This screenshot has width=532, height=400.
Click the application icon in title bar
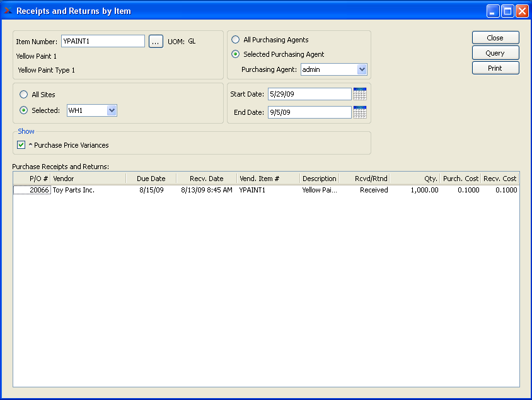point(8,11)
